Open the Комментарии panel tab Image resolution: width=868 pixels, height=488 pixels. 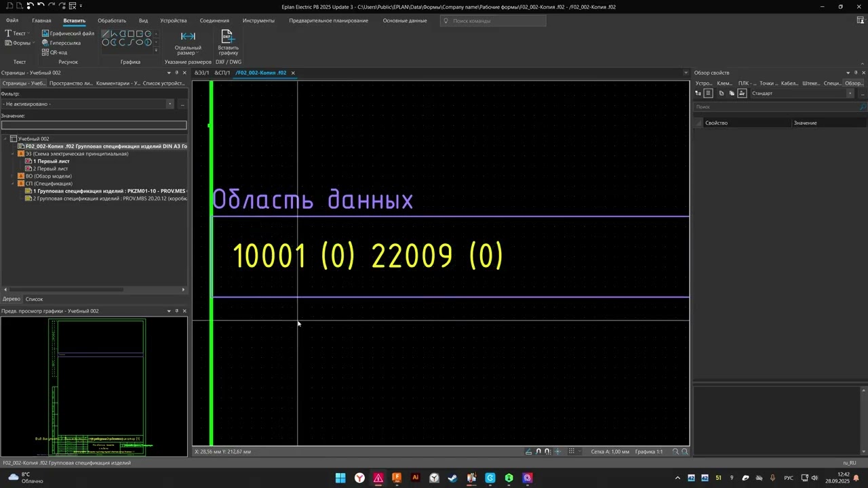pyautogui.click(x=118, y=83)
